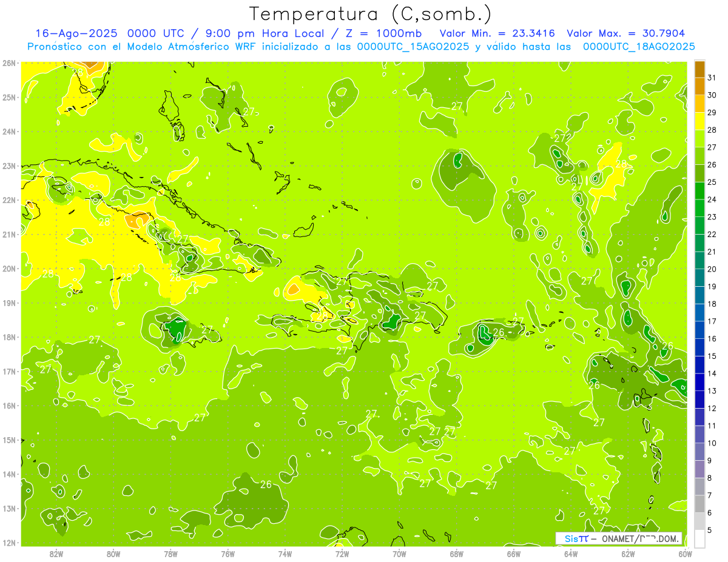Click the latitude axis label '26N'
The width and height of the screenshot is (728, 562).
[9, 63]
